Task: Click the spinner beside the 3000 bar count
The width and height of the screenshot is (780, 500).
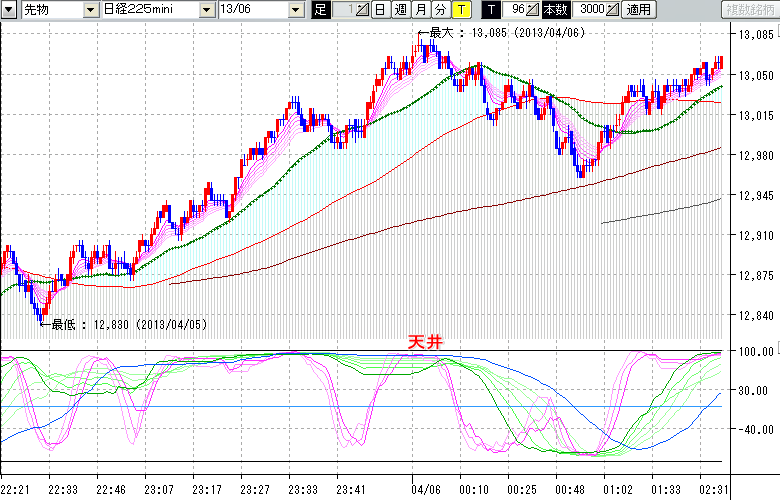Action: pyautogui.click(x=612, y=10)
